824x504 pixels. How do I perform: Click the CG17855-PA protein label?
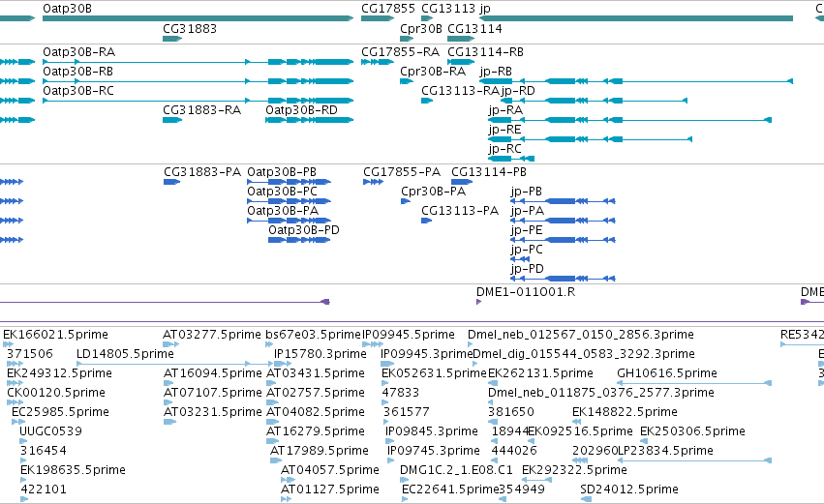402,172
